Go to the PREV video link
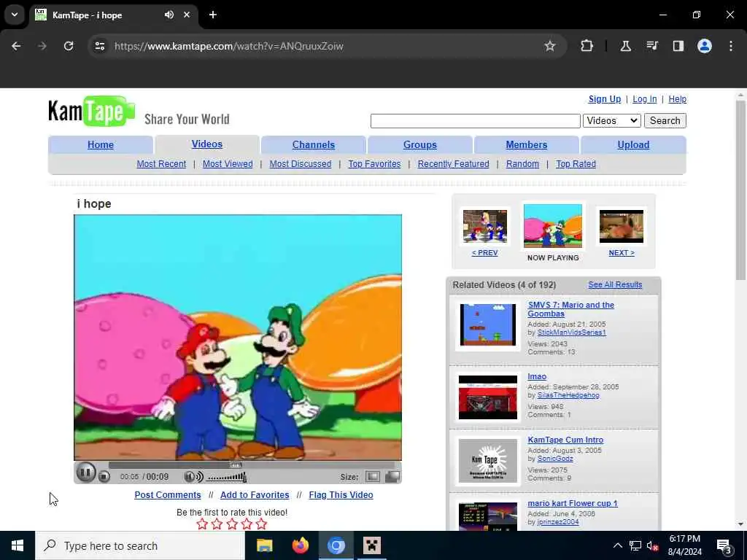Viewport: 747px width, 560px height. (x=484, y=253)
